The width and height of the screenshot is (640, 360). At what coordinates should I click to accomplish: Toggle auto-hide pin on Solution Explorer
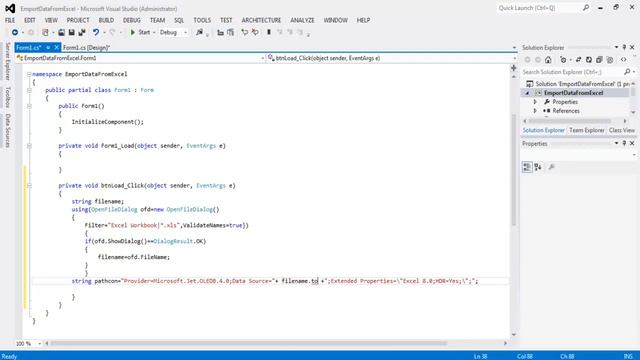[x=624, y=48]
